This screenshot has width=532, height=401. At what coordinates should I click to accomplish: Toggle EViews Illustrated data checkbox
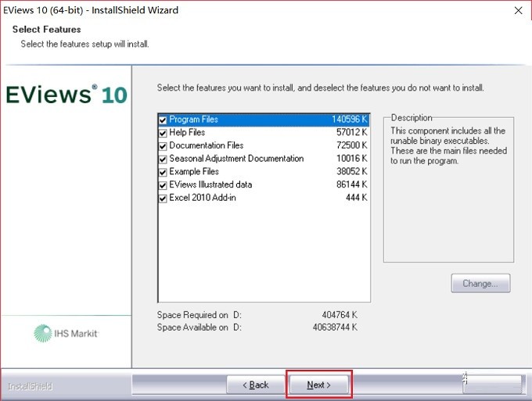coord(163,185)
